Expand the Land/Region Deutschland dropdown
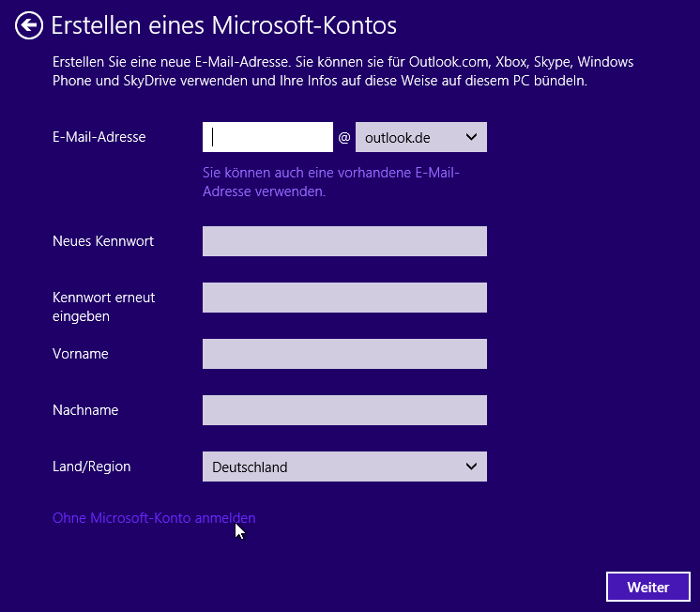The image size is (700, 612). click(344, 467)
